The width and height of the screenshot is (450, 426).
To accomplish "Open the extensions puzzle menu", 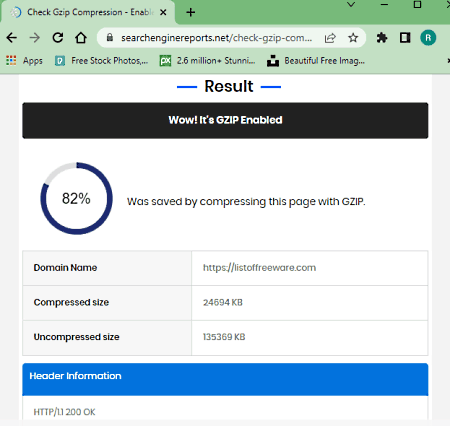I will pyautogui.click(x=382, y=38).
